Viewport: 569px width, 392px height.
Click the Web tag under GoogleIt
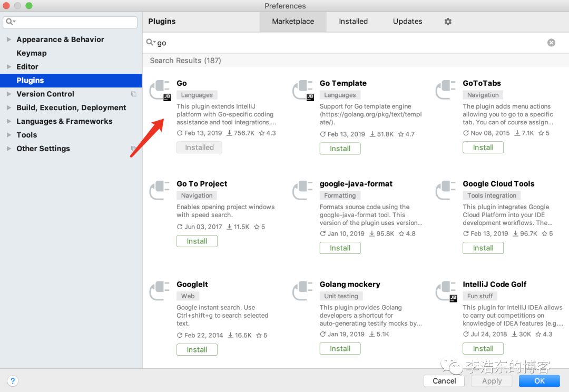click(x=188, y=296)
